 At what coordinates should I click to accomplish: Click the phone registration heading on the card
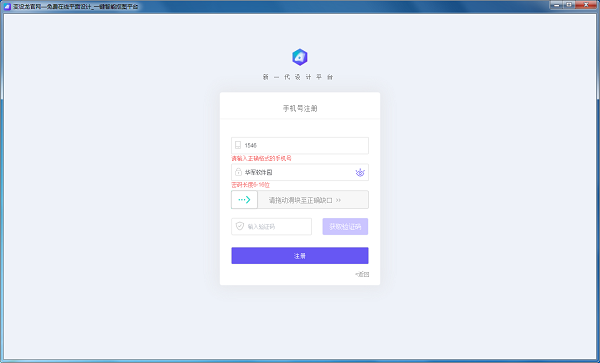[x=300, y=109]
